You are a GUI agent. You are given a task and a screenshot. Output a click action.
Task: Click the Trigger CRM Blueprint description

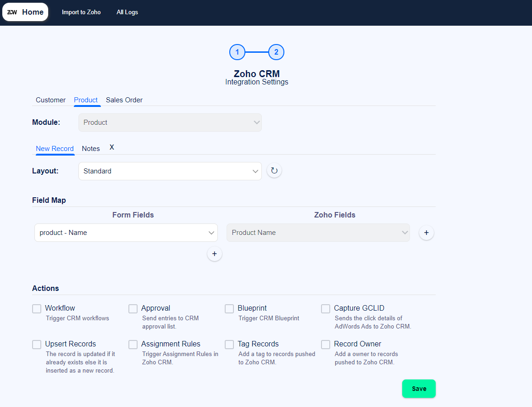point(269,318)
